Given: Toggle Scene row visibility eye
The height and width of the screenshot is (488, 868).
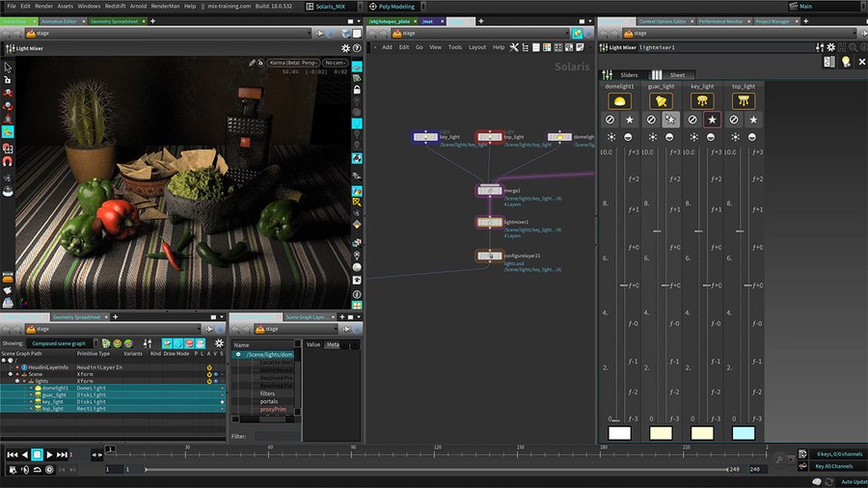Looking at the screenshot, I should point(216,374).
